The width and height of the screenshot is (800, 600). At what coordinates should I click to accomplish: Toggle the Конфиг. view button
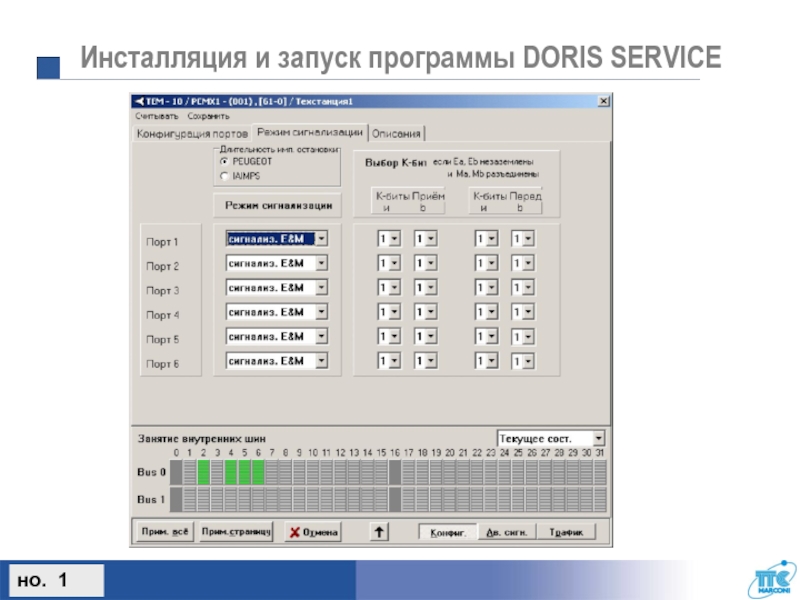[448, 532]
